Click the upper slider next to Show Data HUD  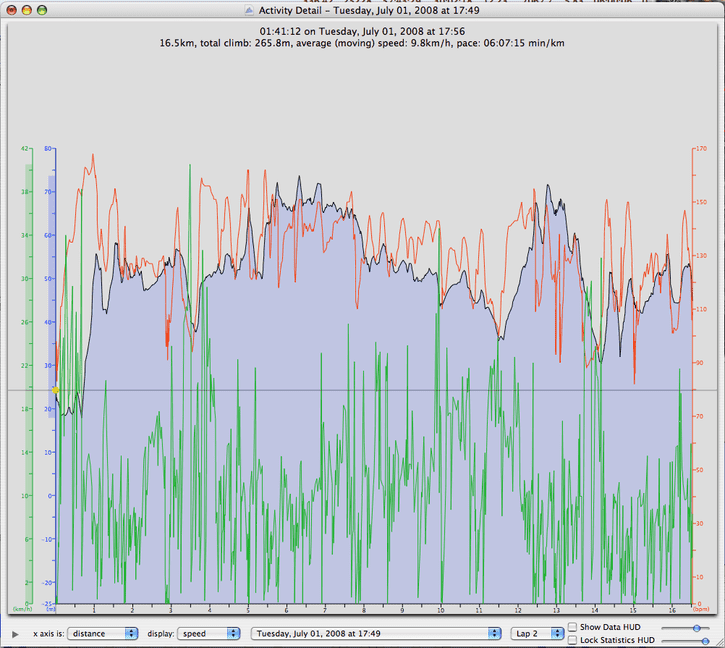[685, 628]
